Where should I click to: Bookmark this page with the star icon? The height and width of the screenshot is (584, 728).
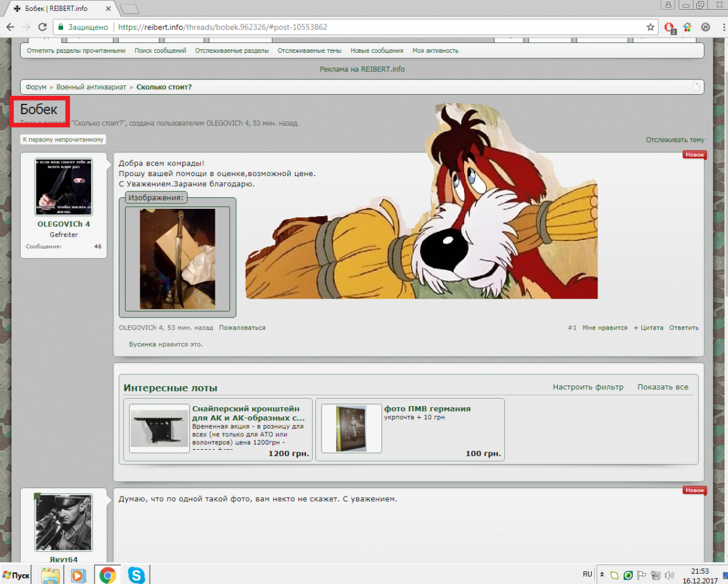coord(650,27)
